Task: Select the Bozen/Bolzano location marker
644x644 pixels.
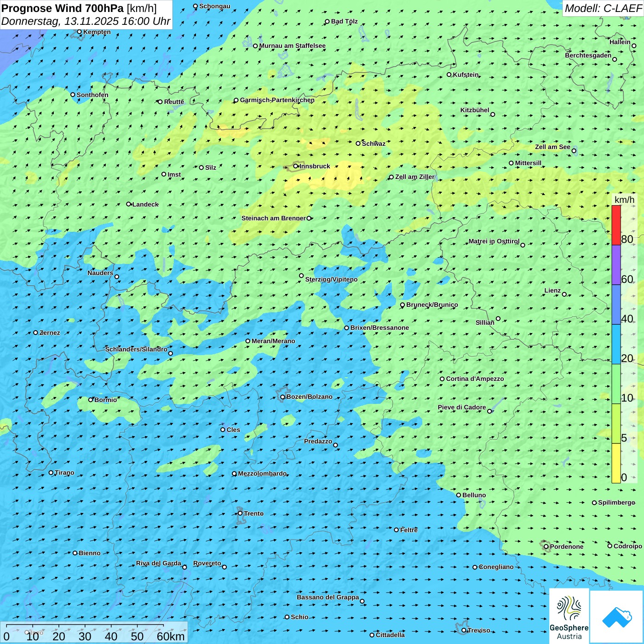Action: click(x=282, y=397)
